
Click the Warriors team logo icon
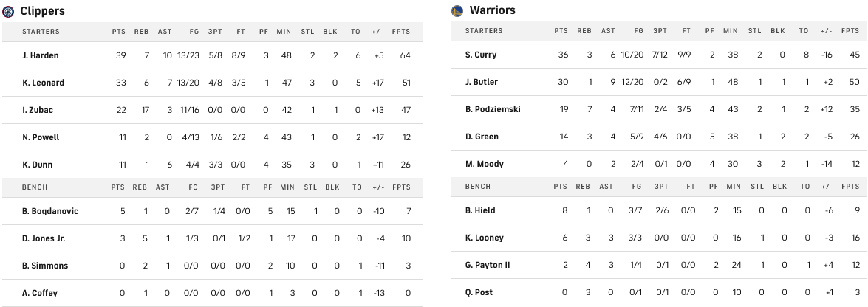pyautogui.click(x=457, y=10)
